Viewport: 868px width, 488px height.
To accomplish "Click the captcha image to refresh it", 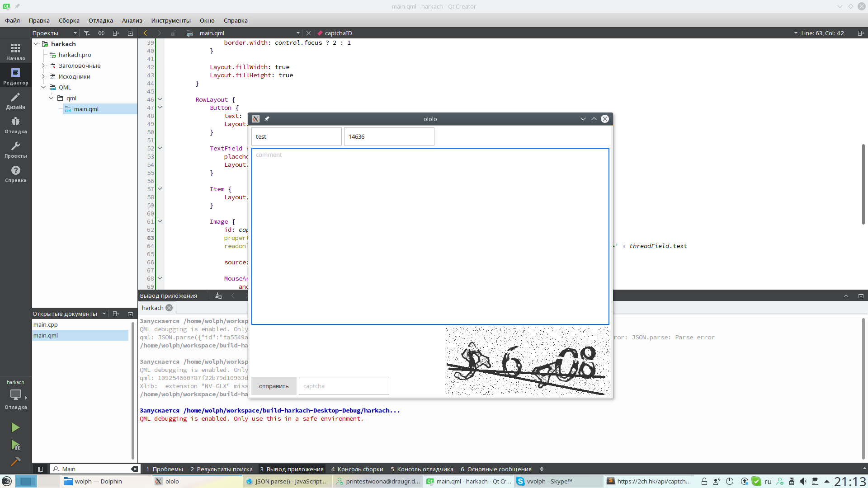I will [527, 361].
